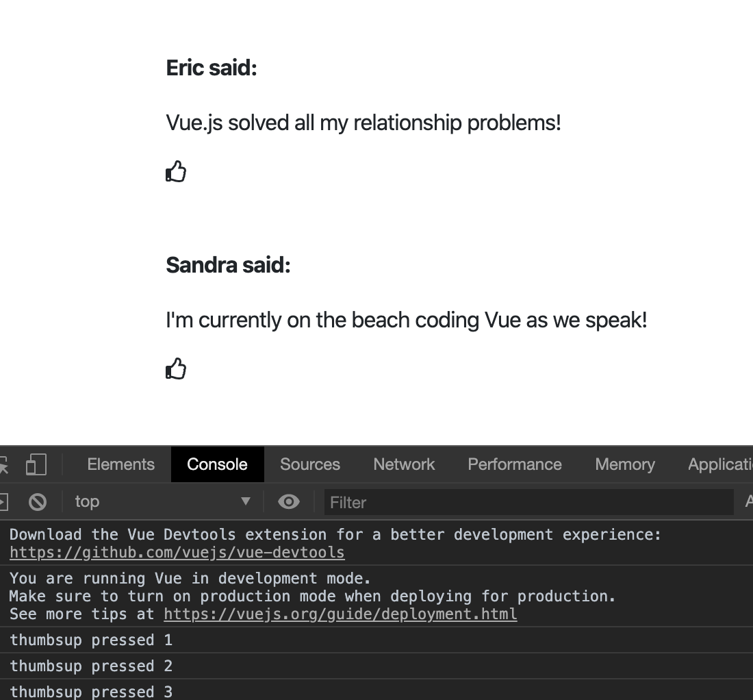Select the Console tab
Viewport: 753px width, 700px height.
point(217,464)
